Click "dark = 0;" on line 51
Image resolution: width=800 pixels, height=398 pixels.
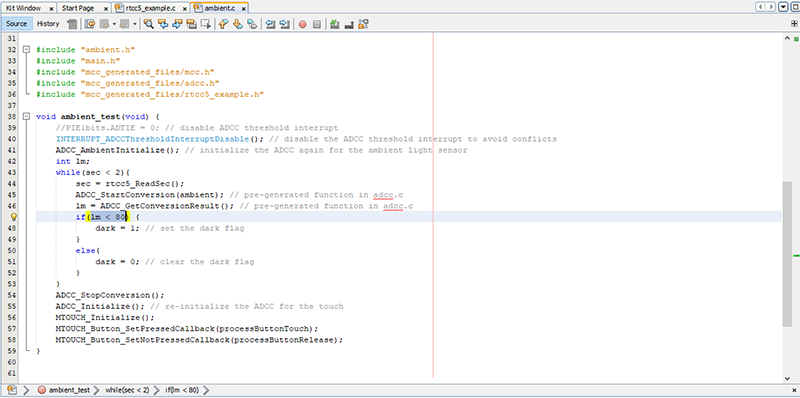[117, 262]
